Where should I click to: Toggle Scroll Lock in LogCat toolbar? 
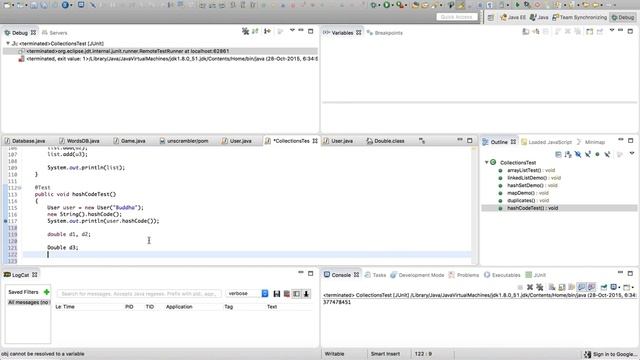[x=306, y=293]
